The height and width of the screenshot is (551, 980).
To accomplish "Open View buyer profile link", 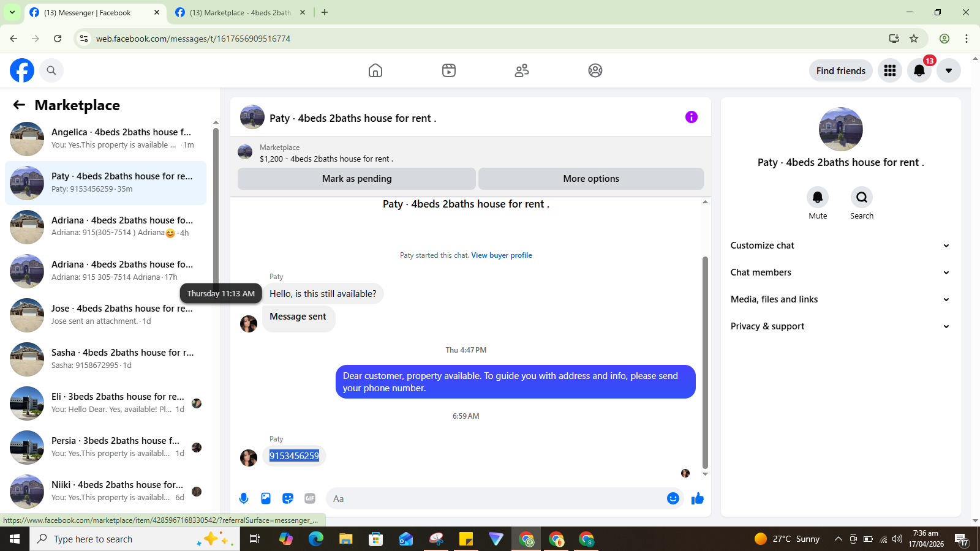I will coord(502,255).
